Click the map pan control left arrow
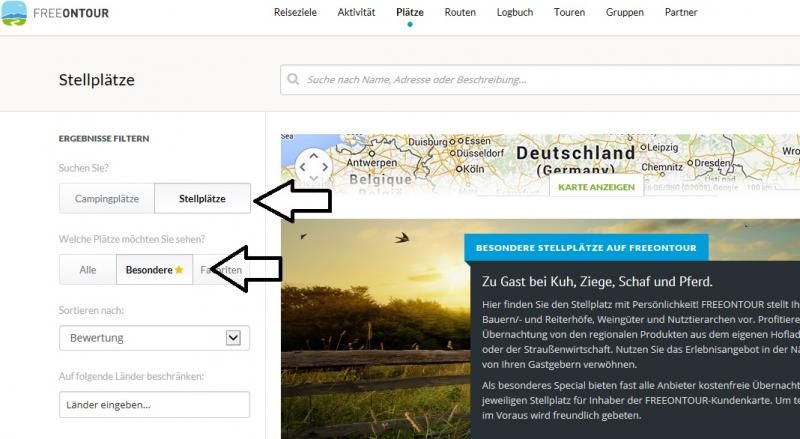Image resolution: width=800 pixels, height=439 pixels. pyautogui.click(x=303, y=167)
